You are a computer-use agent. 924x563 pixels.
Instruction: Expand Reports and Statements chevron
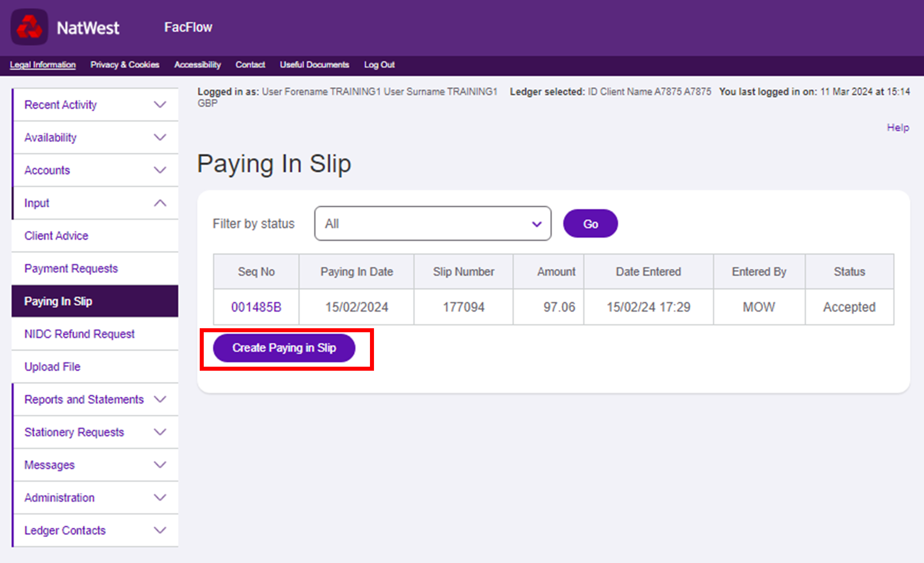tap(160, 399)
